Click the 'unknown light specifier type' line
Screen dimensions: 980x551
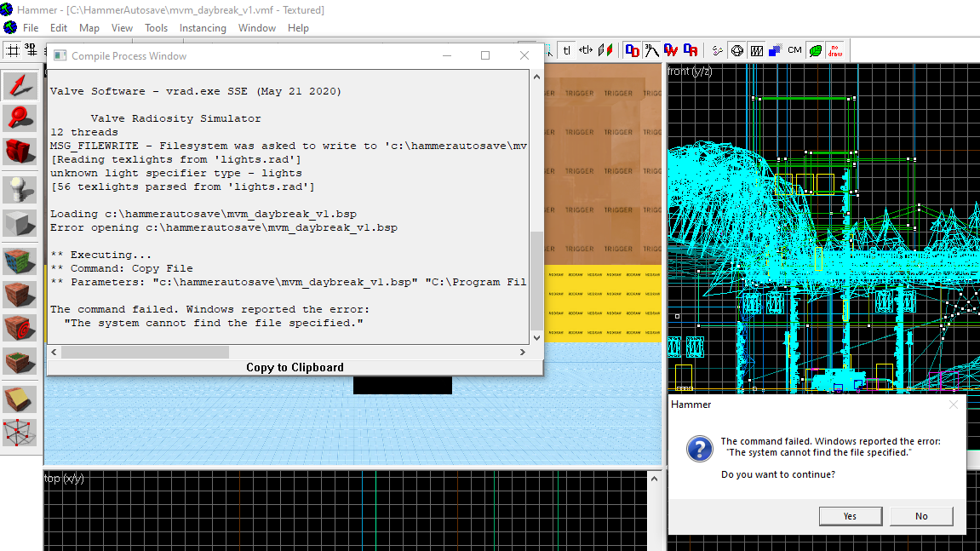tap(175, 173)
